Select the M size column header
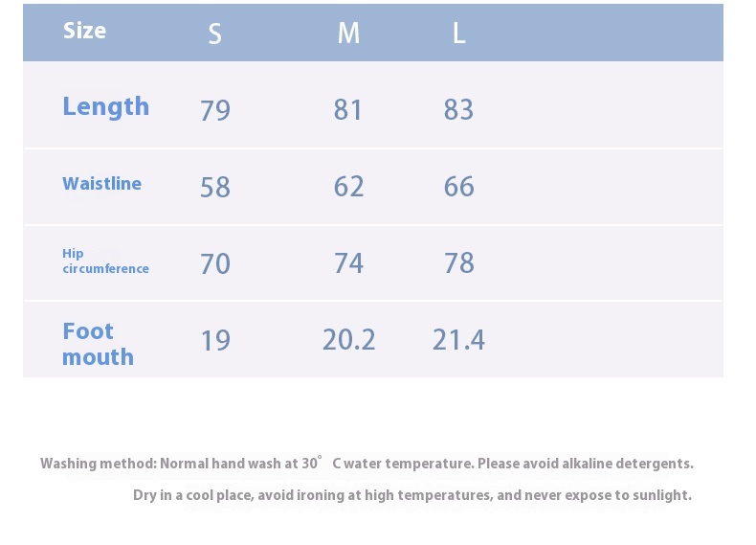 [348, 34]
